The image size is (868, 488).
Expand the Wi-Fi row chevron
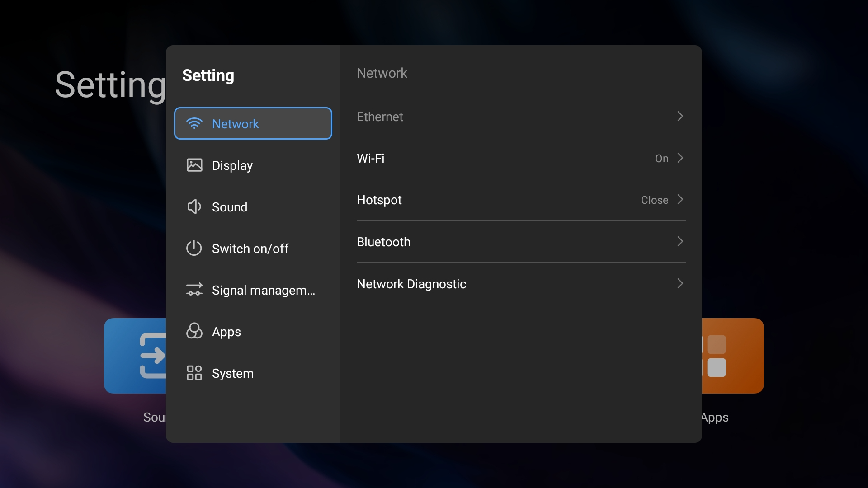coord(680,158)
